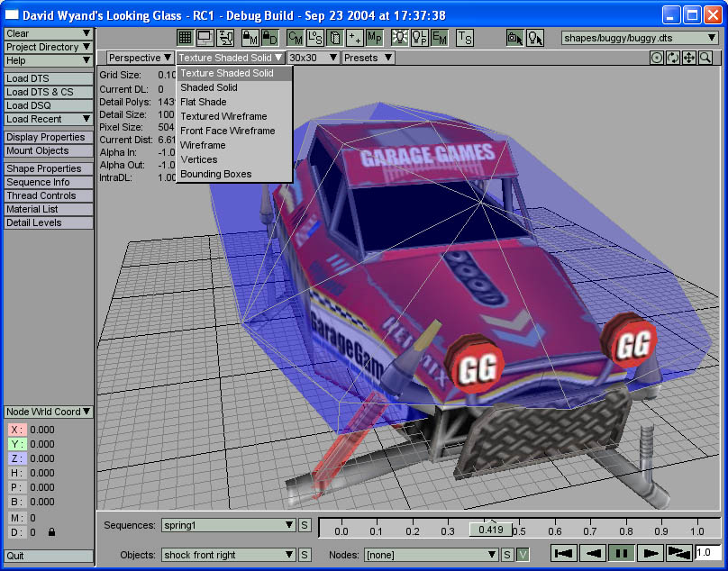Viewport: 728px width, 571px height.
Task: Click the Load DTS button
Action: (49, 78)
